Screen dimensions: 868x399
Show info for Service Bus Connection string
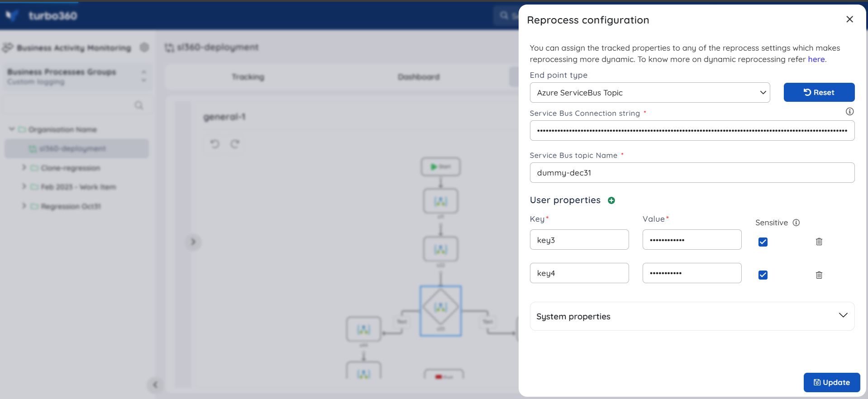point(849,111)
